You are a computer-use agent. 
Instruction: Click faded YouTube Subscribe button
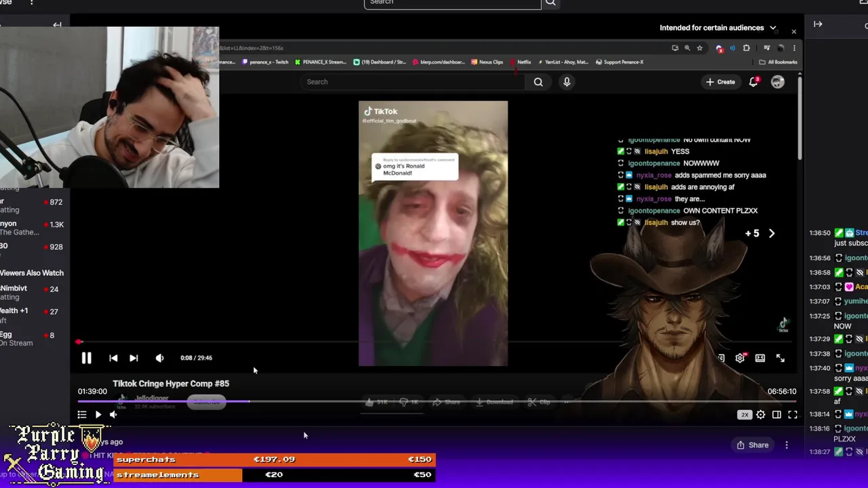(x=206, y=402)
